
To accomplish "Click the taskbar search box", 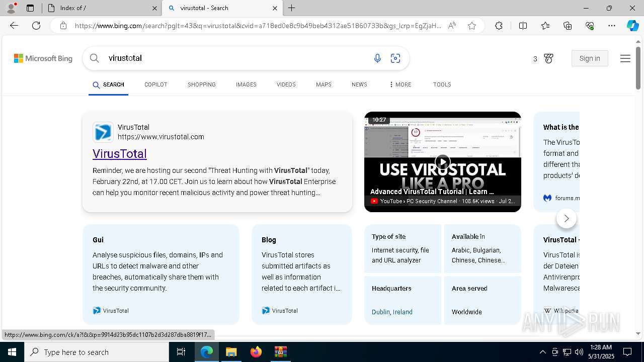I will coord(97,352).
